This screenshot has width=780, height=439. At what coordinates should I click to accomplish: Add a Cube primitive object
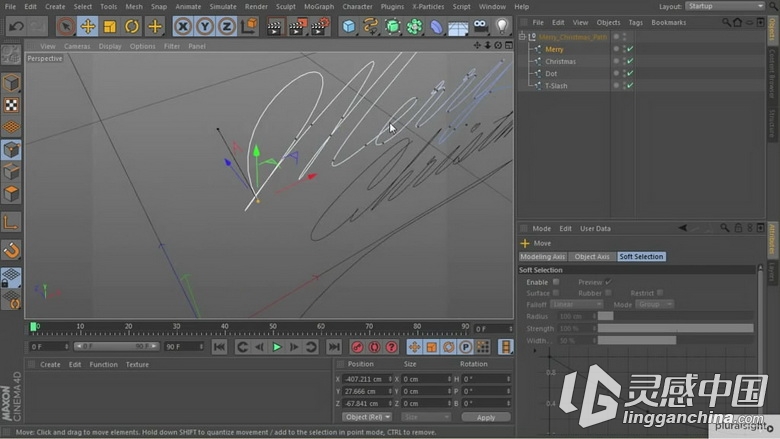pyautogui.click(x=349, y=26)
